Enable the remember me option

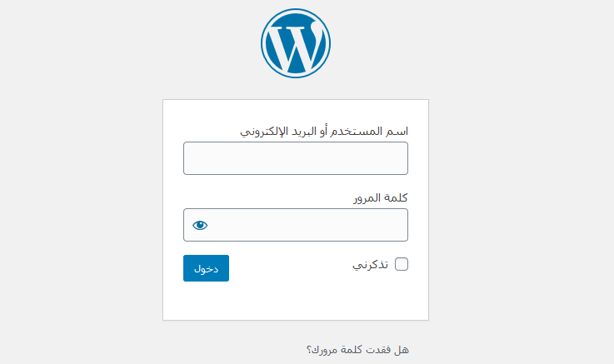click(x=402, y=264)
